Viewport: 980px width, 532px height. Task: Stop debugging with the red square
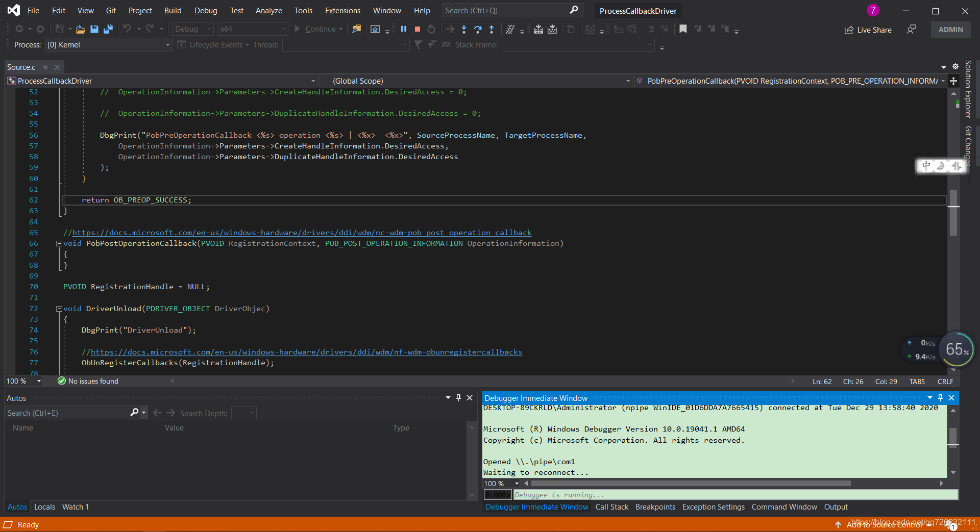pos(418,29)
